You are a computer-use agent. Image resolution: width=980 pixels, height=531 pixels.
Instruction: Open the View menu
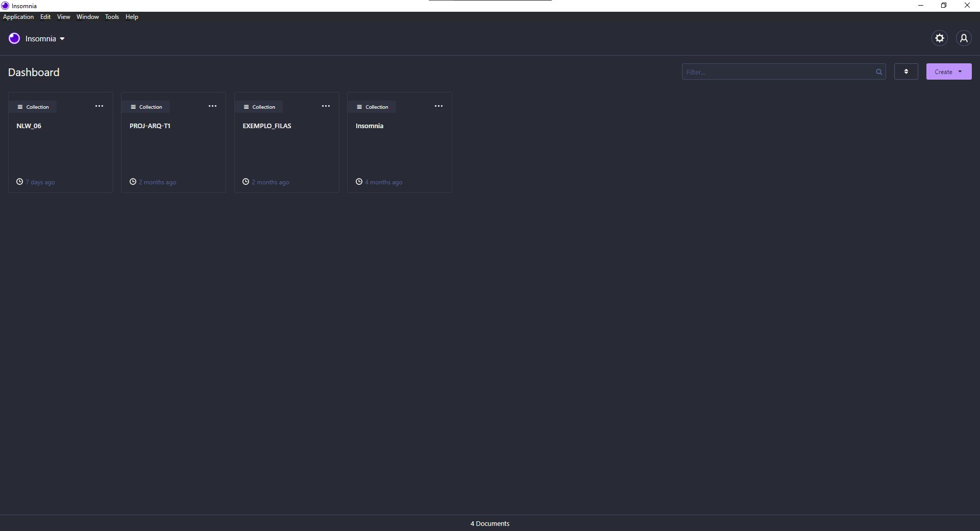coord(63,17)
